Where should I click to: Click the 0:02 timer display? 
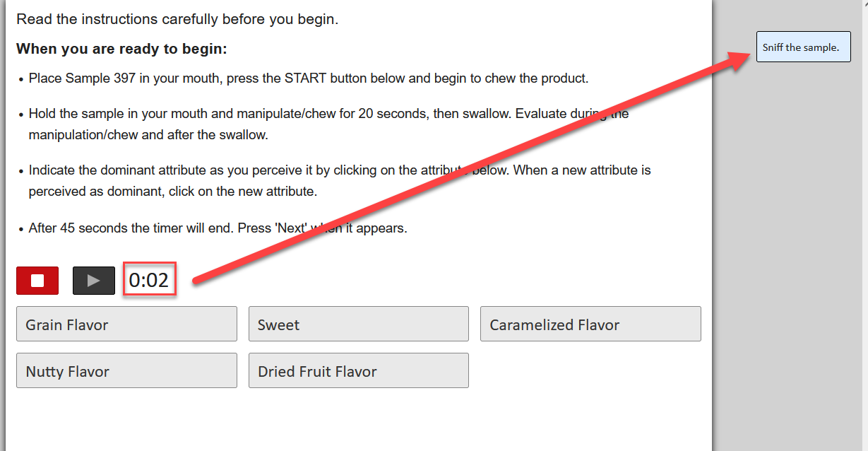pos(149,281)
